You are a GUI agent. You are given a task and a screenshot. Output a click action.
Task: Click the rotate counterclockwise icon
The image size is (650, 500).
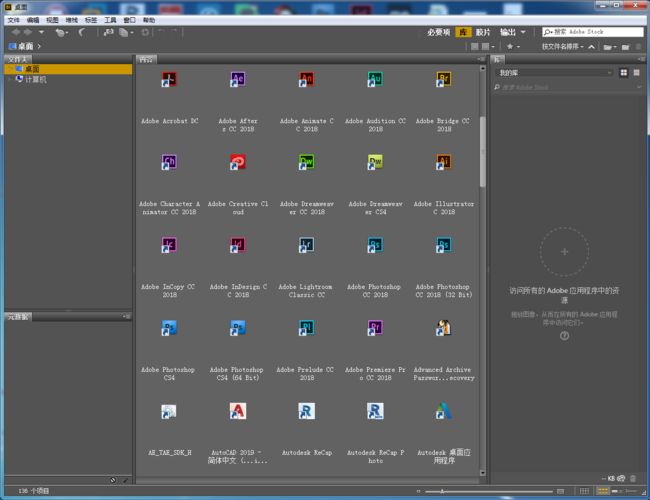click(161, 32)
